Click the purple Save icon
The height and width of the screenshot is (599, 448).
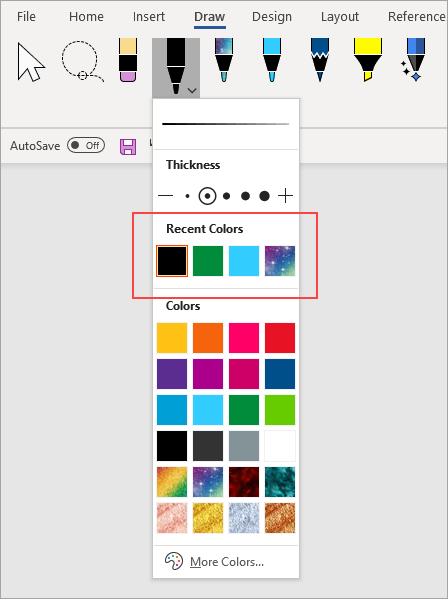point(128,147)
